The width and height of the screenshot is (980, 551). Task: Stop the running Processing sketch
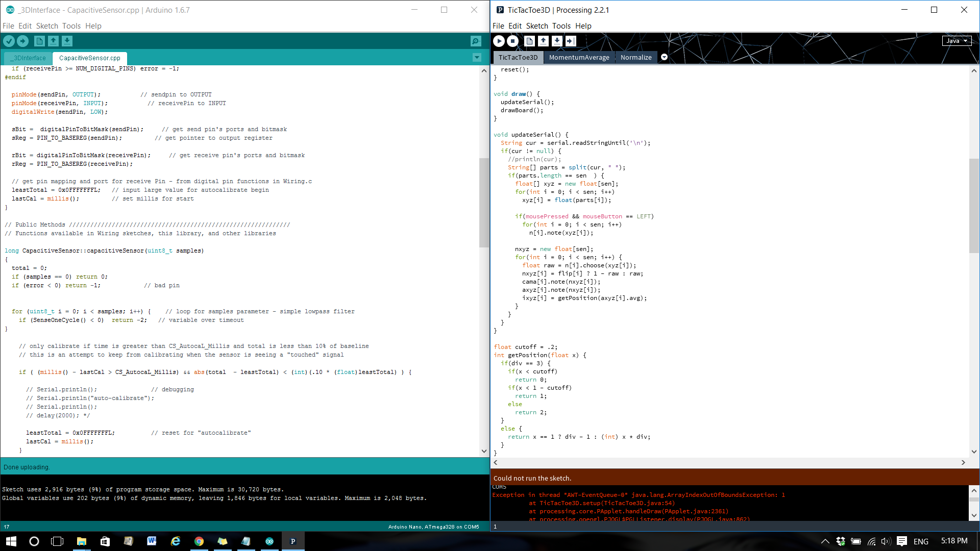(513, 41)
